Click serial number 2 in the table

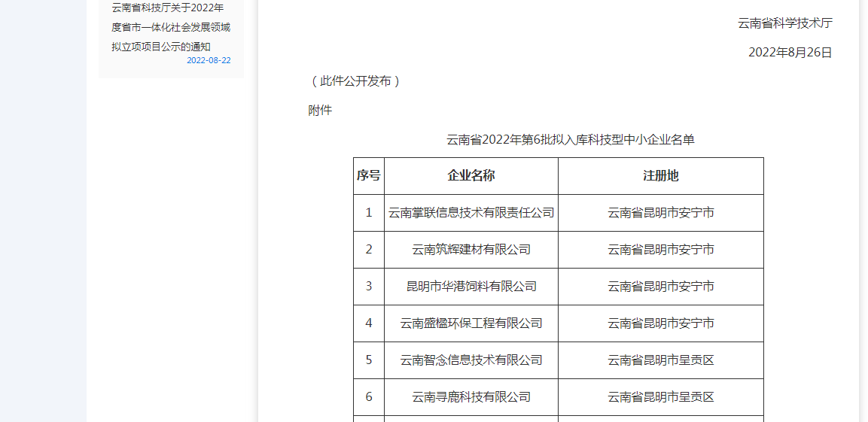[x=369, y=250]
